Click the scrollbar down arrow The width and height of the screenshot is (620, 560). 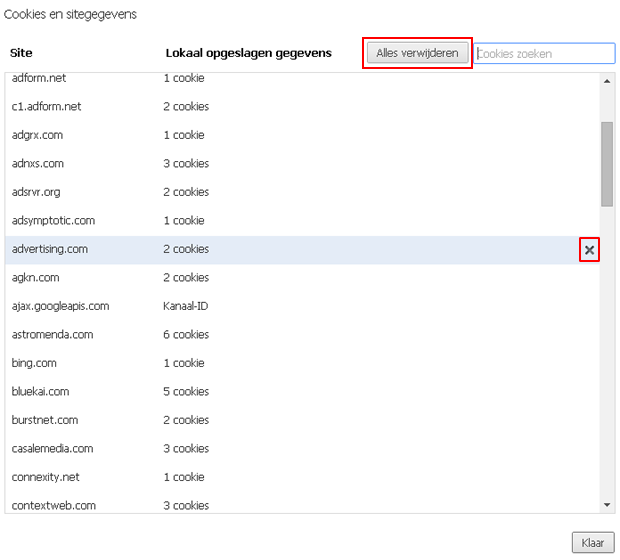(x=607, y=505)
